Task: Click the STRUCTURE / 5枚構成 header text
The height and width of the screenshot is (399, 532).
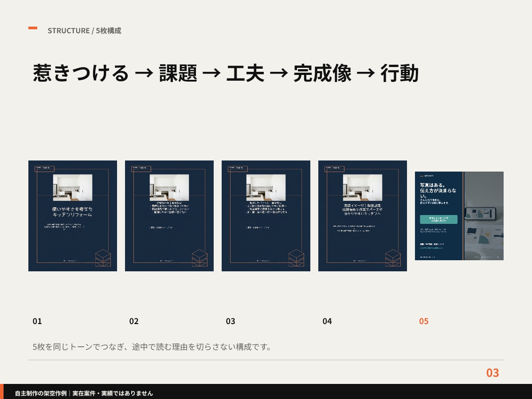Action: click(x=84, y=31)
